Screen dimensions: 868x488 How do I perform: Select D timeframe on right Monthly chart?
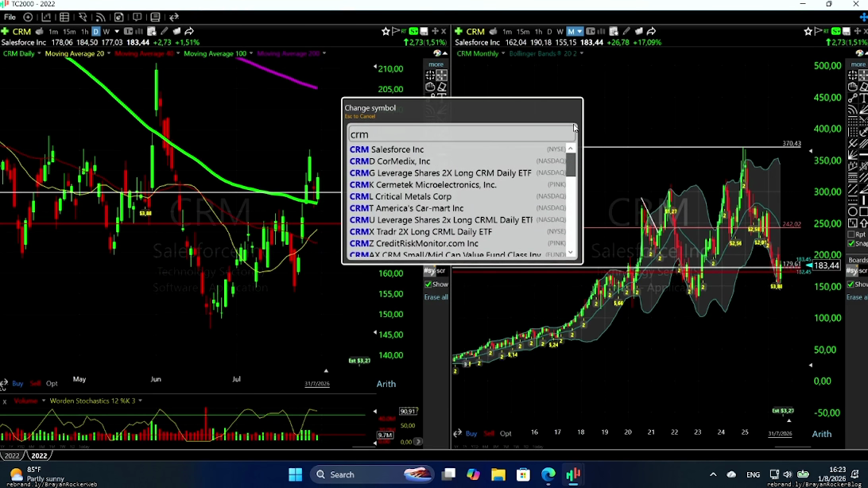pyautogui.click(x=549, y=32)
